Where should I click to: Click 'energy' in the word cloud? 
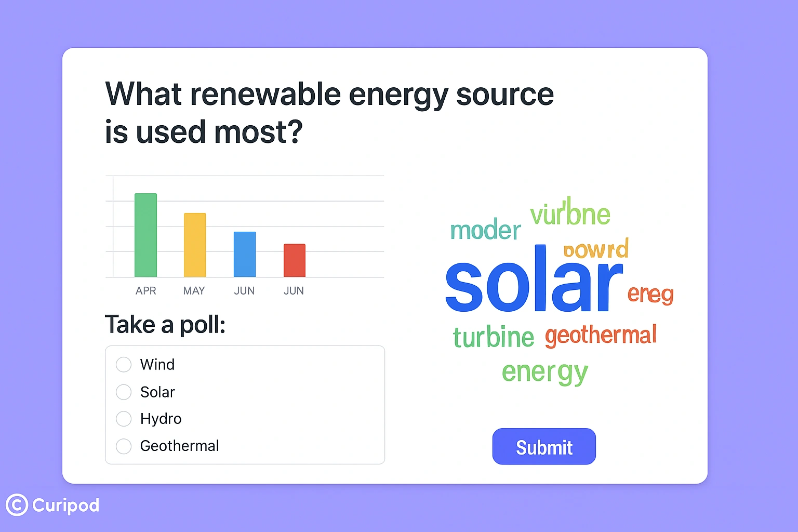[x=544, y=373]
